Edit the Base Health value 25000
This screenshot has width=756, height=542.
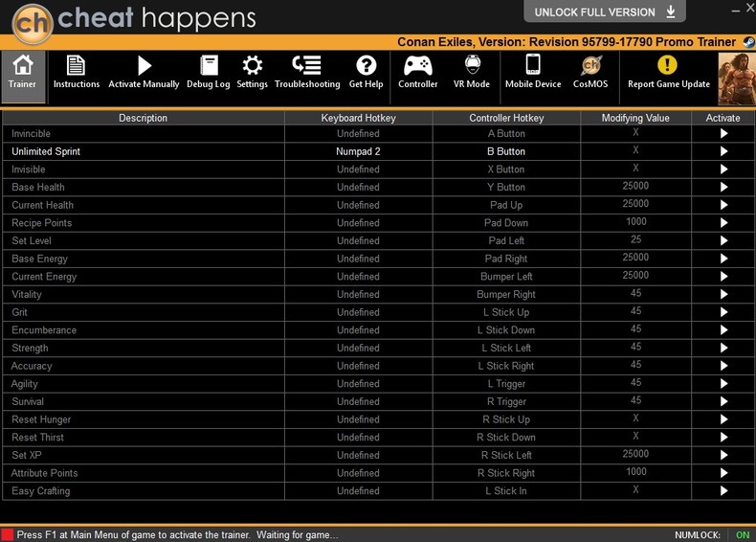point(635,187)
